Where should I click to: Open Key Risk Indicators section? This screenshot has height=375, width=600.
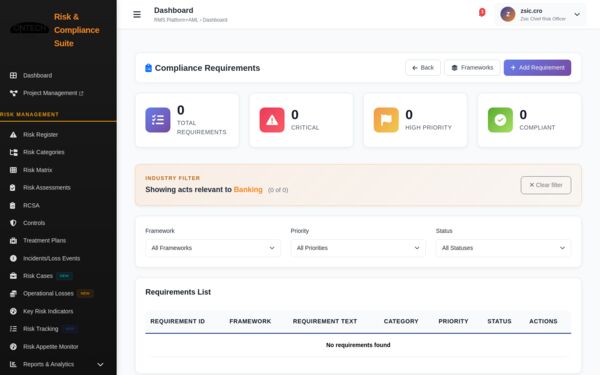pos(48,311)
